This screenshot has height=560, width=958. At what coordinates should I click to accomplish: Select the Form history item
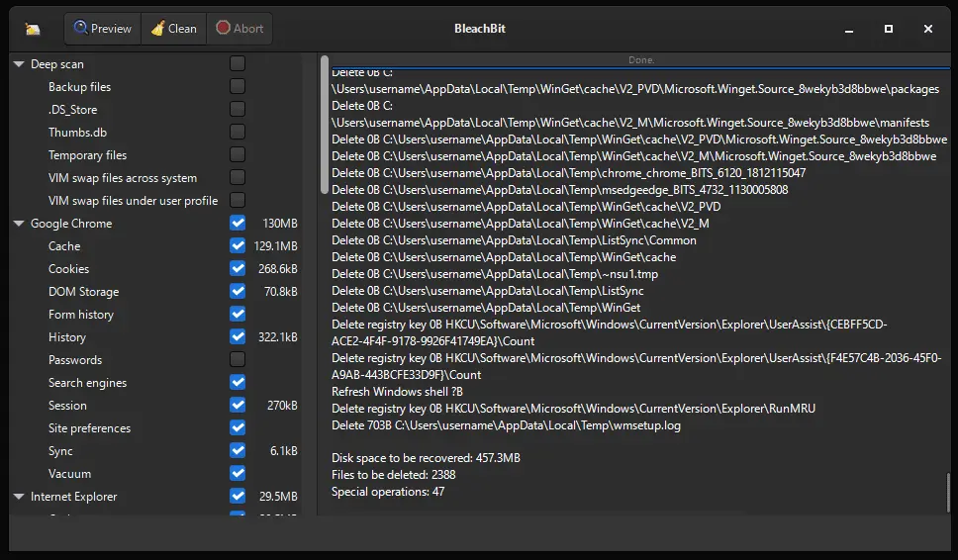81,315
